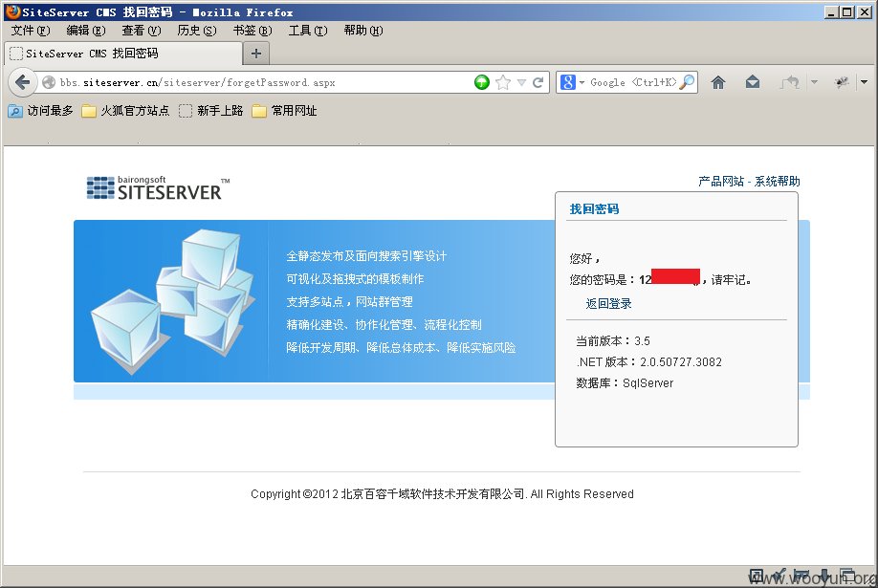Open the 编辑 menu

[x=86, y=31]
